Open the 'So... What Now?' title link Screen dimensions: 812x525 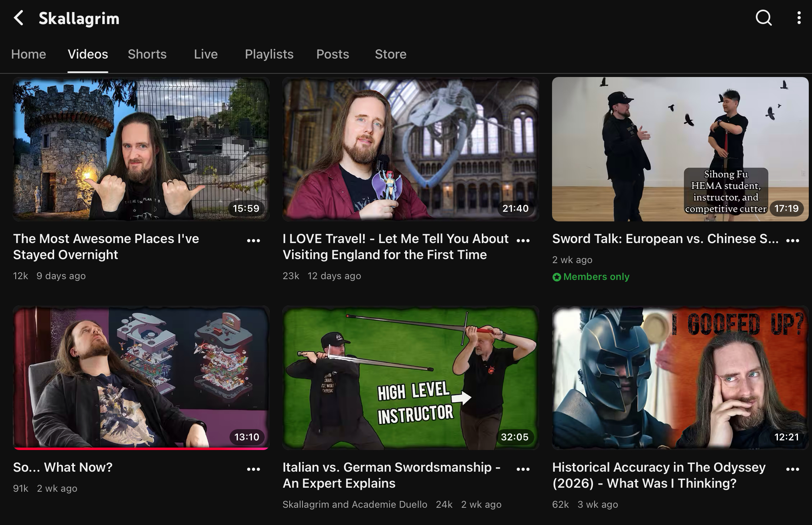pyautogui.click(x=63, y=467)
